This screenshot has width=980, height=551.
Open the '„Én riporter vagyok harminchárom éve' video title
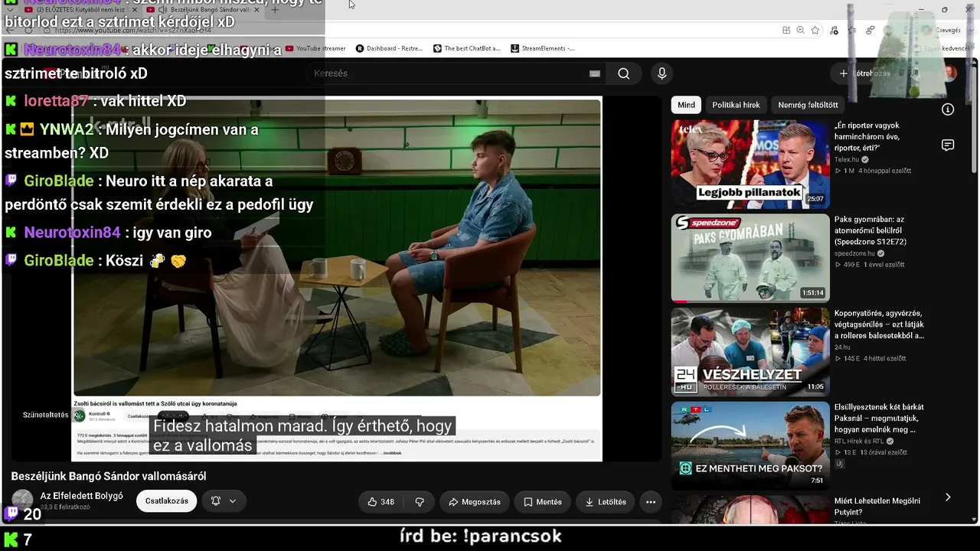point(867,136)
